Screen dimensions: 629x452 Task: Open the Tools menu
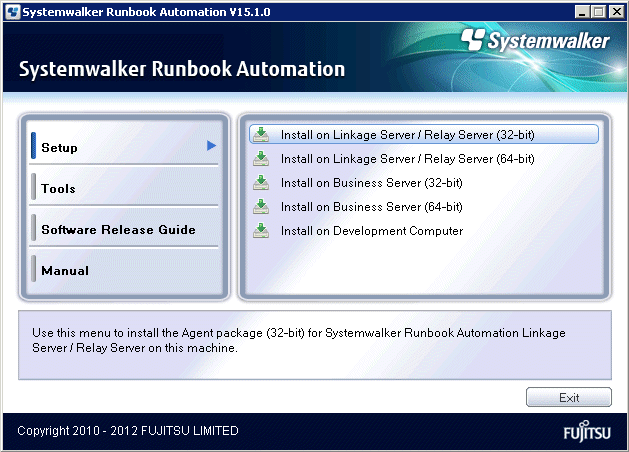58,189
